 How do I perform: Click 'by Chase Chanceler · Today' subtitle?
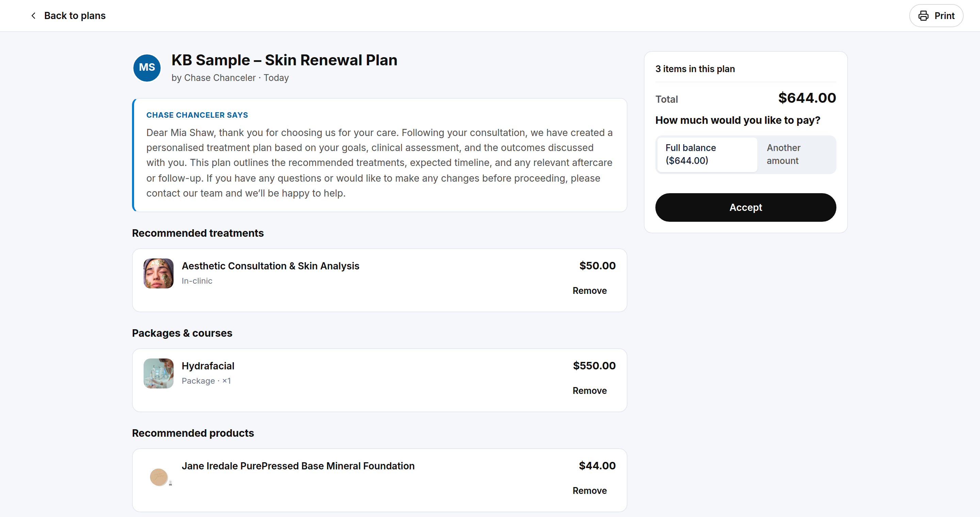pyautogui.click(x=230, y=78)
